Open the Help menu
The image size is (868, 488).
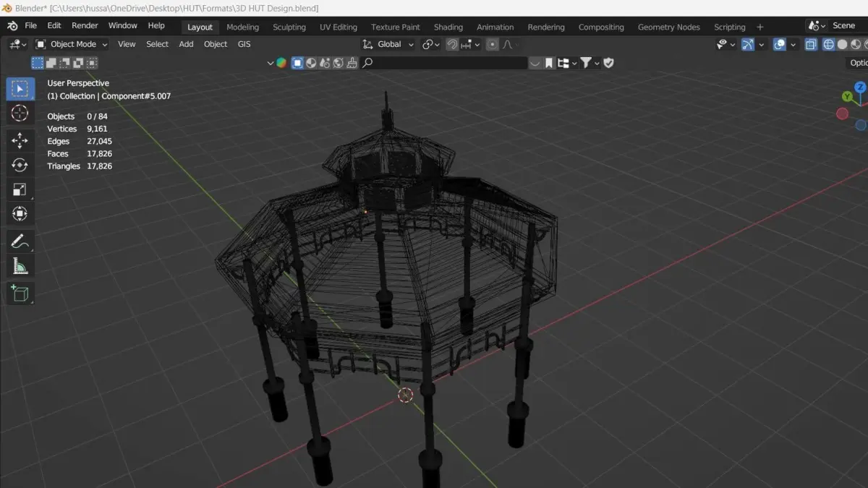[x=156, y=25]
